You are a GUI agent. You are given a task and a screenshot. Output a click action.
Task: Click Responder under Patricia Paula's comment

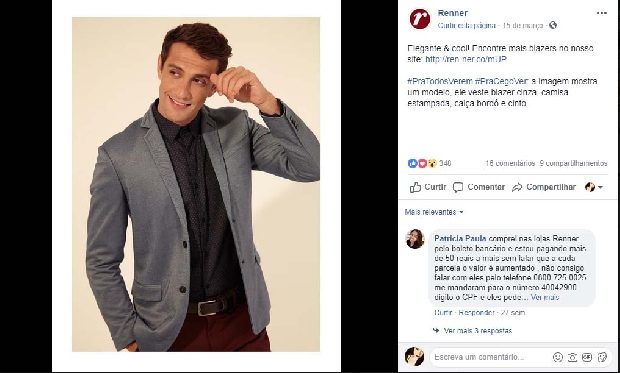pos(476,312)
